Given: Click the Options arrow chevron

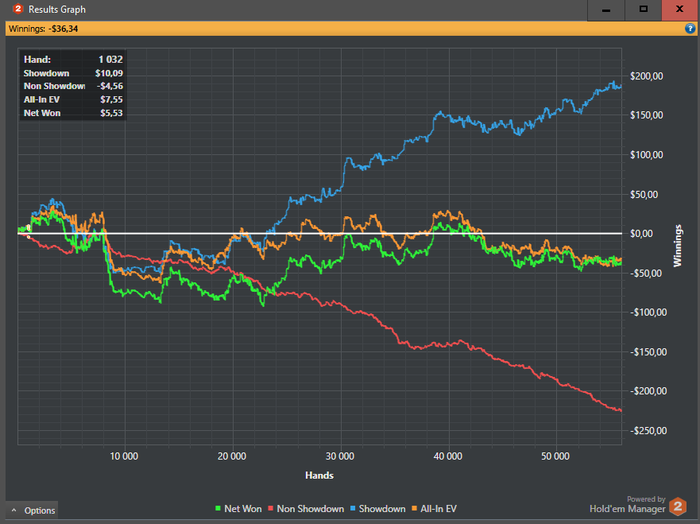Looking at the screenshot, I should (x=14, y=510).
